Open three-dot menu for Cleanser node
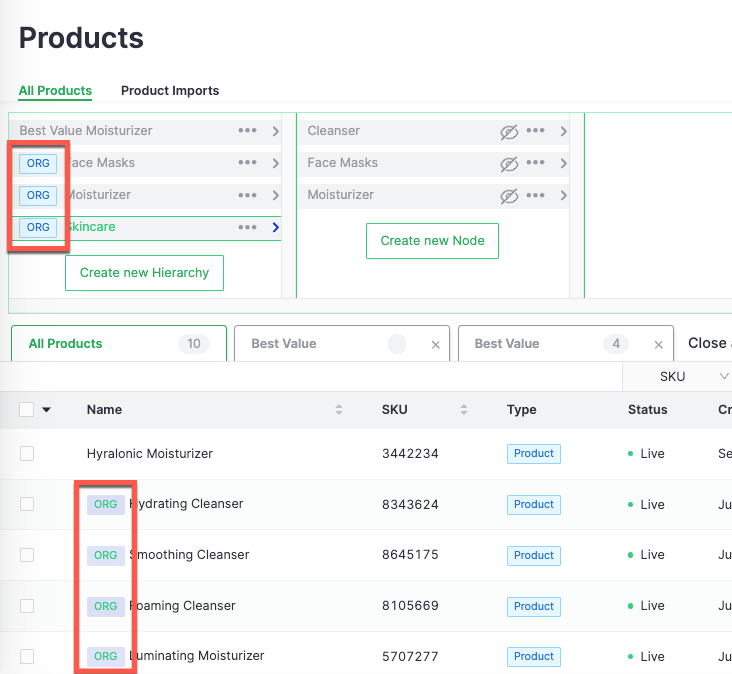Image resolution: width=732 pixels, height=674 pixels. tap(536, 131)
